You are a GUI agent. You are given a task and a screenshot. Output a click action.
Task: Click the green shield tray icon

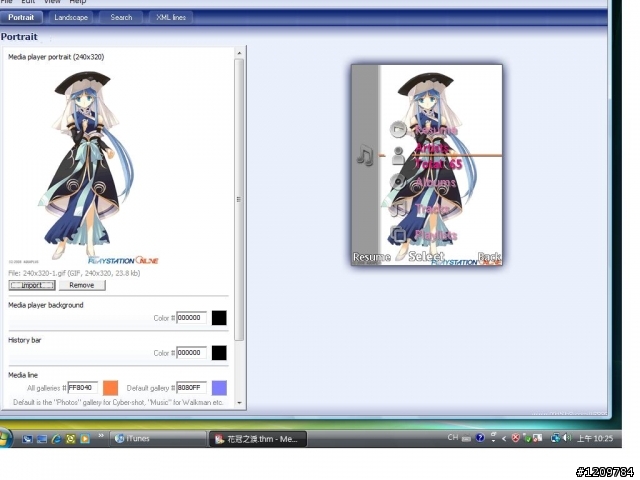527,439
